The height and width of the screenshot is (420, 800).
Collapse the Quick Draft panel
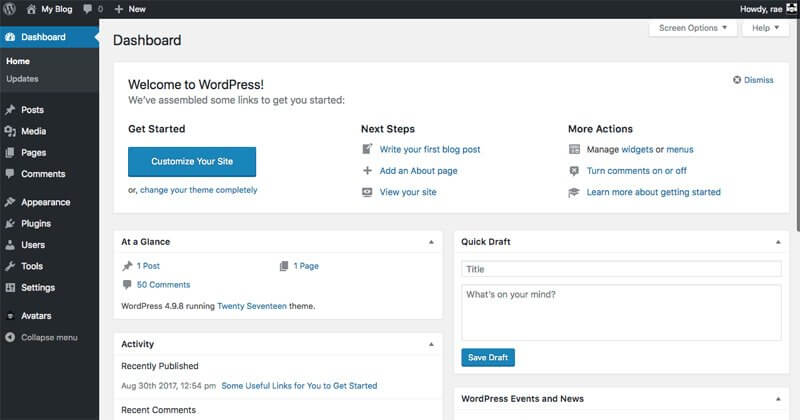778,242
